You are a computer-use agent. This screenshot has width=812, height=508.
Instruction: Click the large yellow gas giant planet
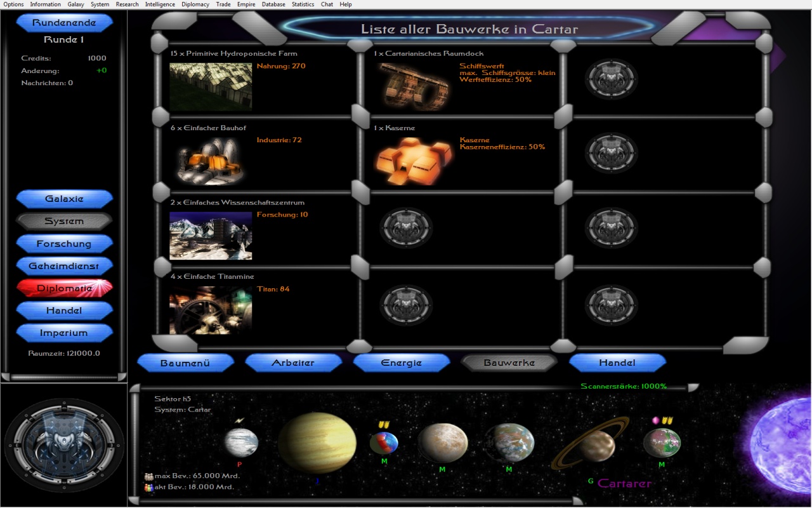pyautogui.click(x=317, y=443)
